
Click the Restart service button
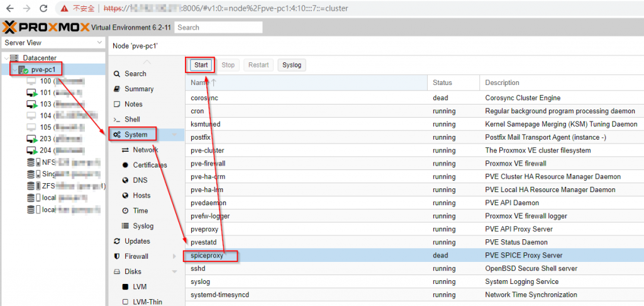pyautogui.click(x=258, y=65)
